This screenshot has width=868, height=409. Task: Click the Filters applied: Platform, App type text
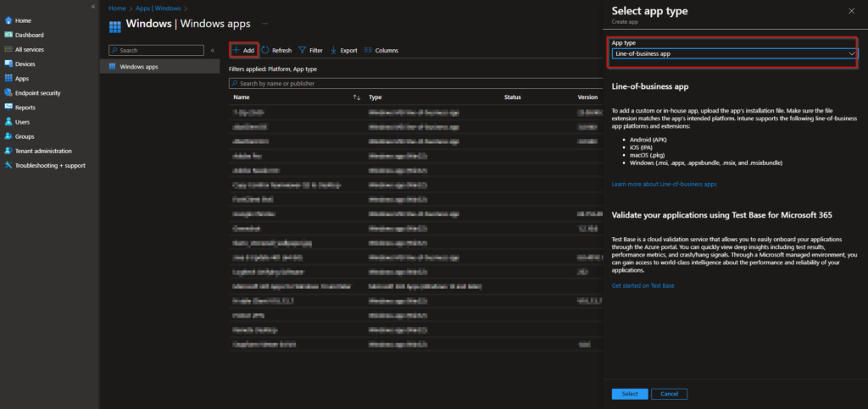point(273,69)
